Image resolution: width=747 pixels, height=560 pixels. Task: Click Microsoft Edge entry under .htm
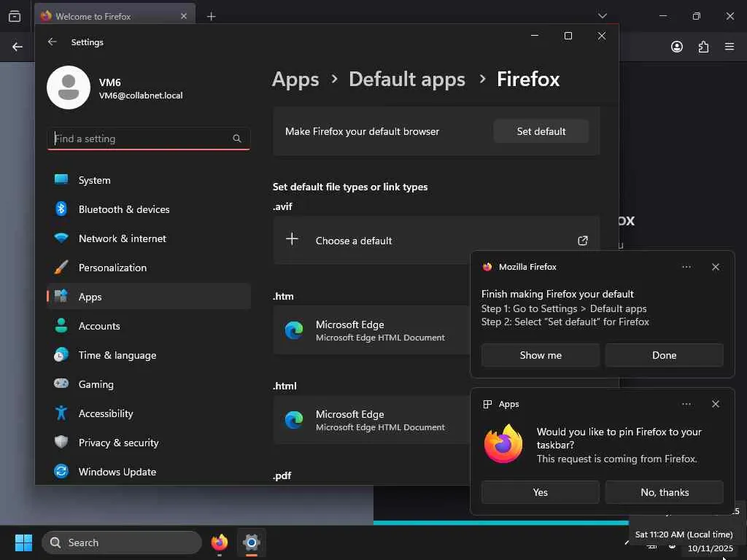[371, 330]
